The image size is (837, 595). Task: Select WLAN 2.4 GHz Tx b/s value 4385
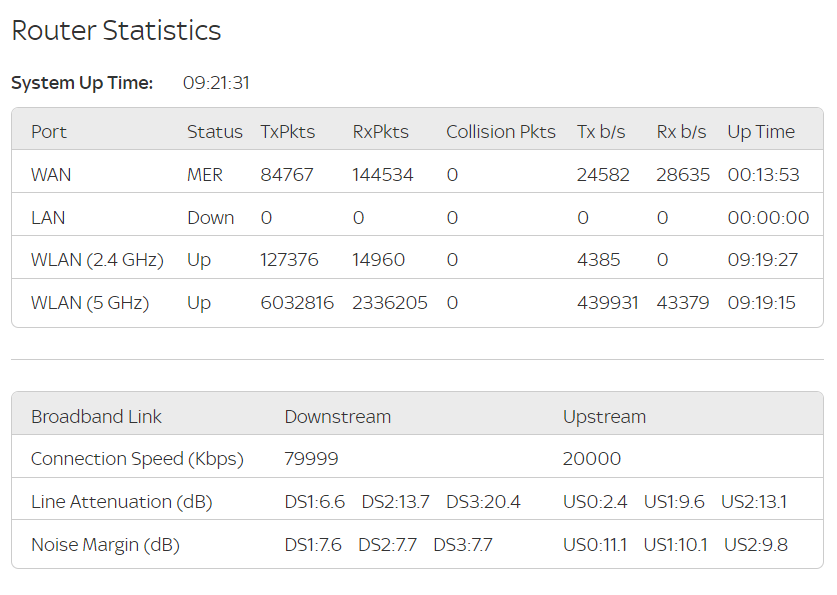click(x=598, y=260)
